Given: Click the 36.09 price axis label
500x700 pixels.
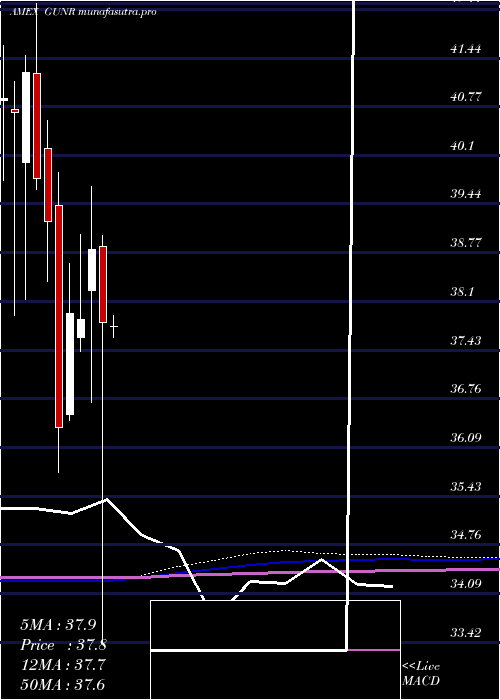Looking at the screenshot, I should point(466,438).
